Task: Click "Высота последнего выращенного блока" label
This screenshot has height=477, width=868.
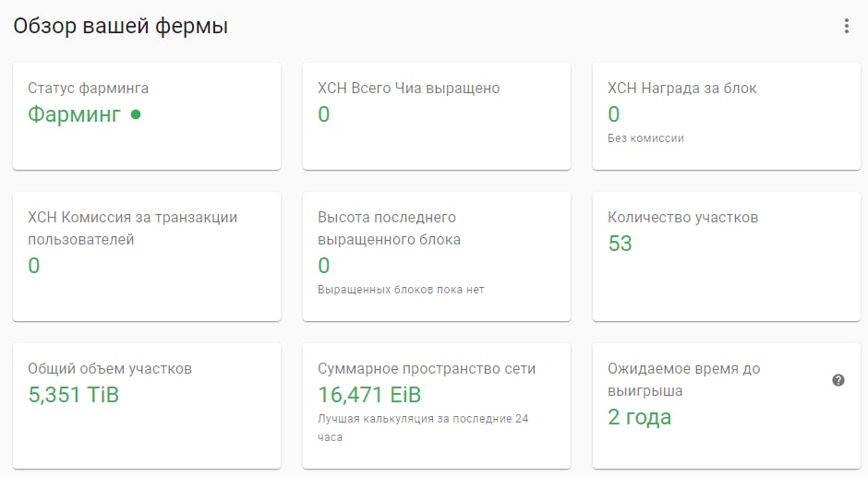Action: click(x=389, y=228)
